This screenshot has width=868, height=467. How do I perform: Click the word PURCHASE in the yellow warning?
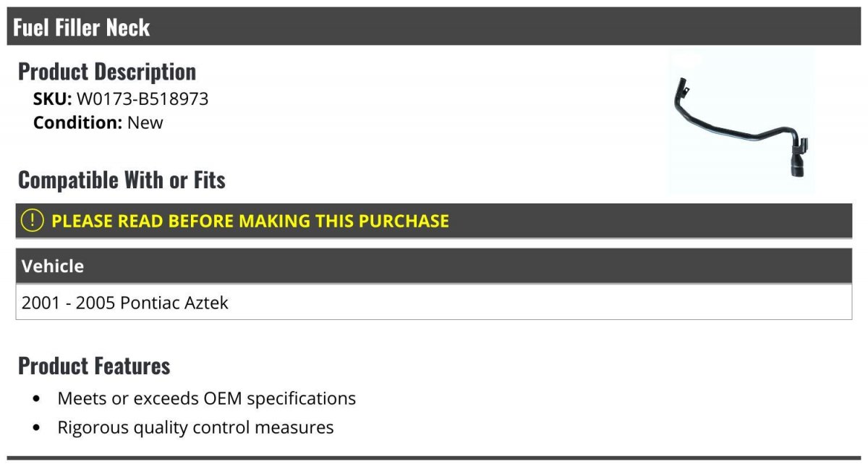[x=402, y=221]
